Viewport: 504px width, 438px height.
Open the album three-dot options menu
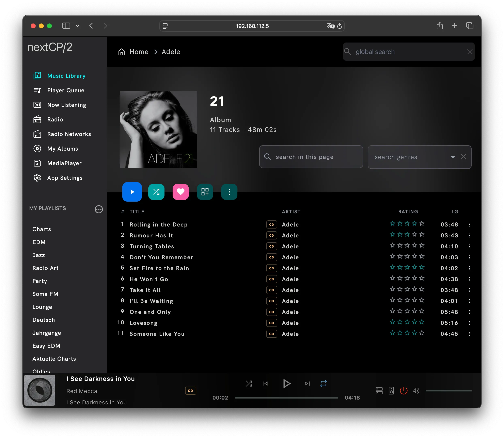coord(229,192)
